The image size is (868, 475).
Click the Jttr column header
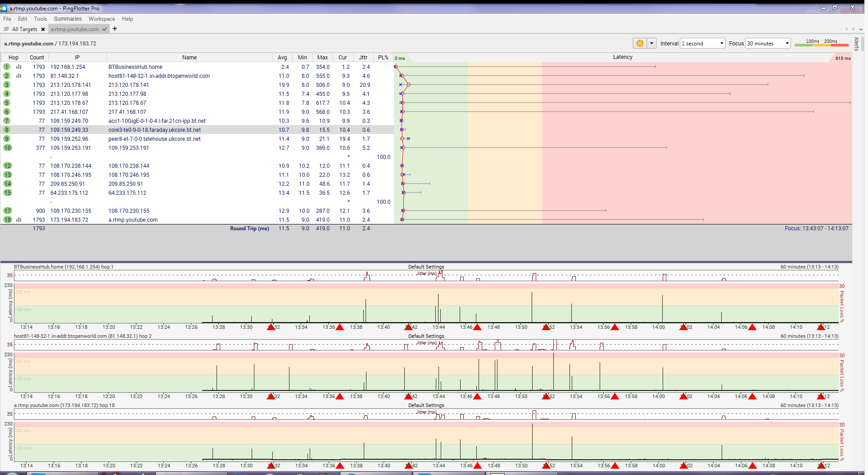(363, 58)
